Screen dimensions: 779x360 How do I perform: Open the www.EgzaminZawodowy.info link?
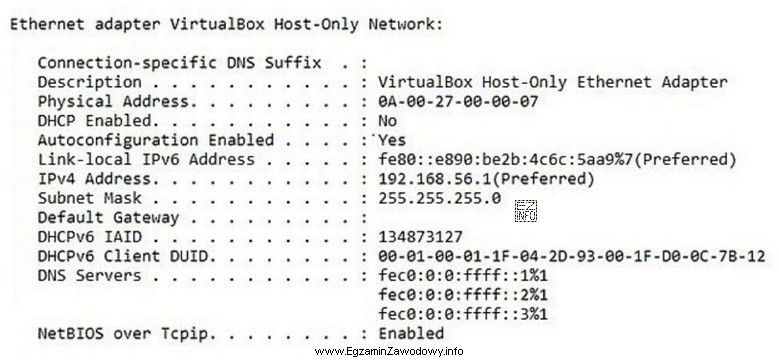(389, 352)
